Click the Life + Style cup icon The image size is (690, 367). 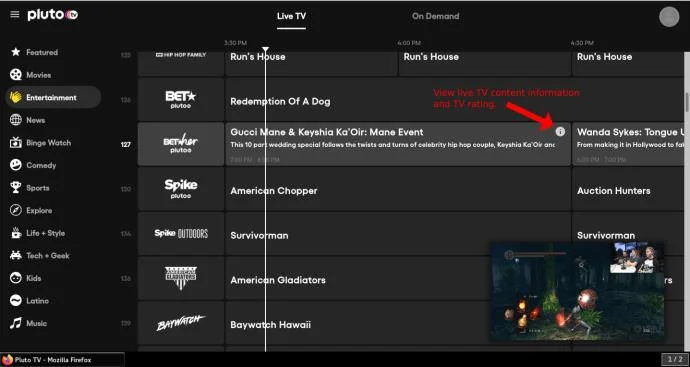pyautogui.click(x=16, y=233)
